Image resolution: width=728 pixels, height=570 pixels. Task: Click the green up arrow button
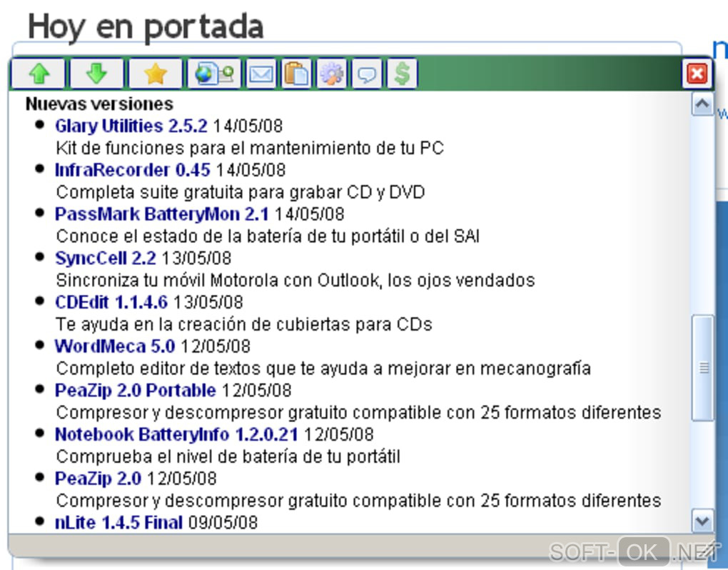(x=38, y=74)
